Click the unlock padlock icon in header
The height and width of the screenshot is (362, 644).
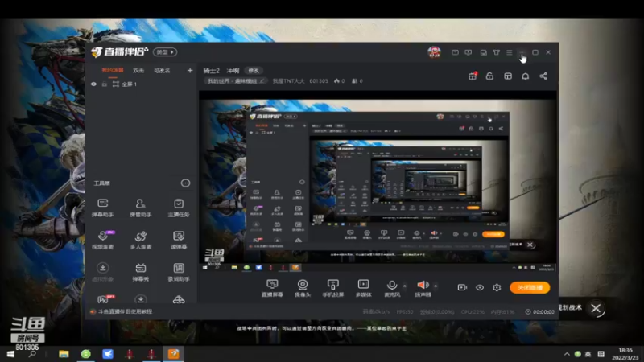[x=489, y=76]
